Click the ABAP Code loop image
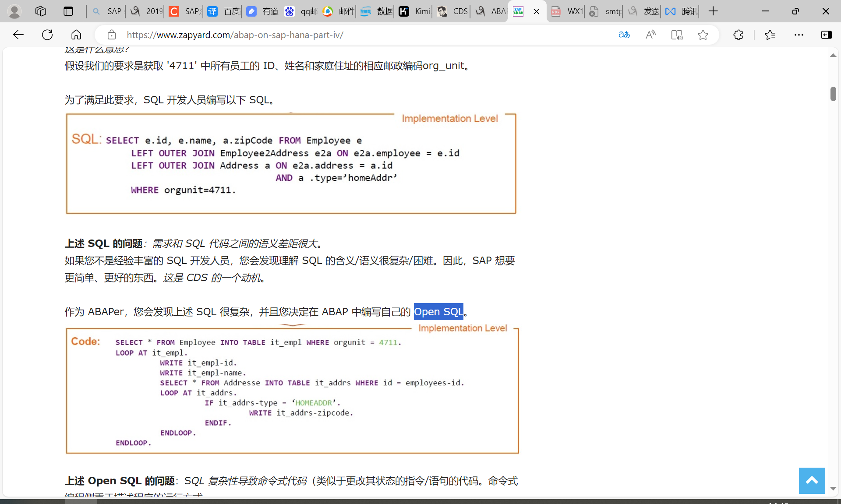 [293, 389]
